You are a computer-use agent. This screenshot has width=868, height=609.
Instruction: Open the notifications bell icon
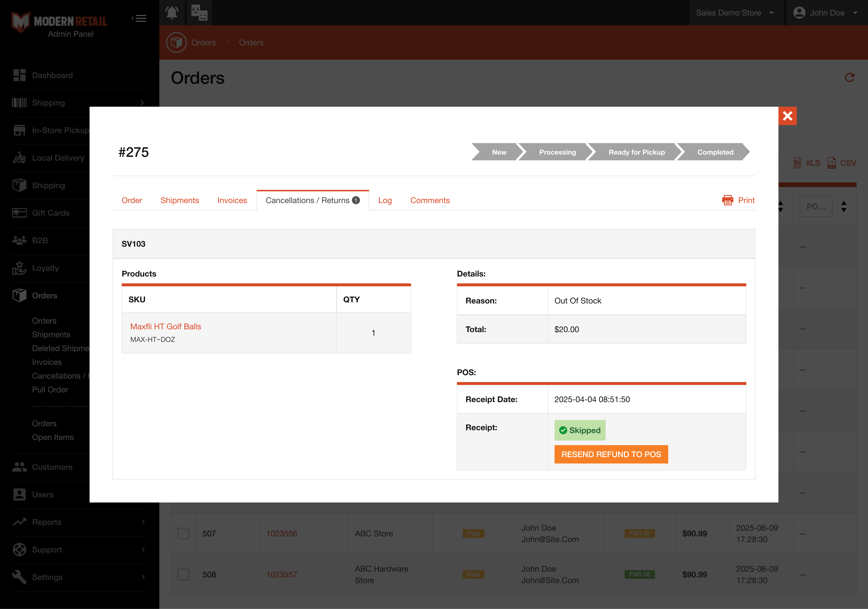coord(172,13)
